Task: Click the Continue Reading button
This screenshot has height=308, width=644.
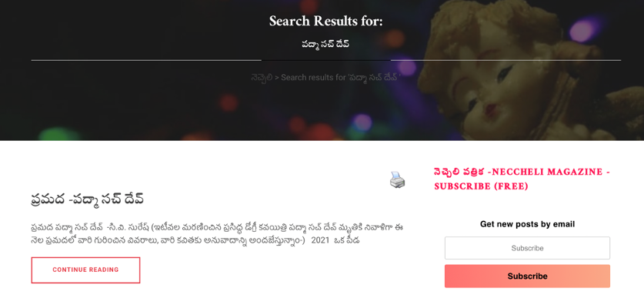Action: pos(85,270)
